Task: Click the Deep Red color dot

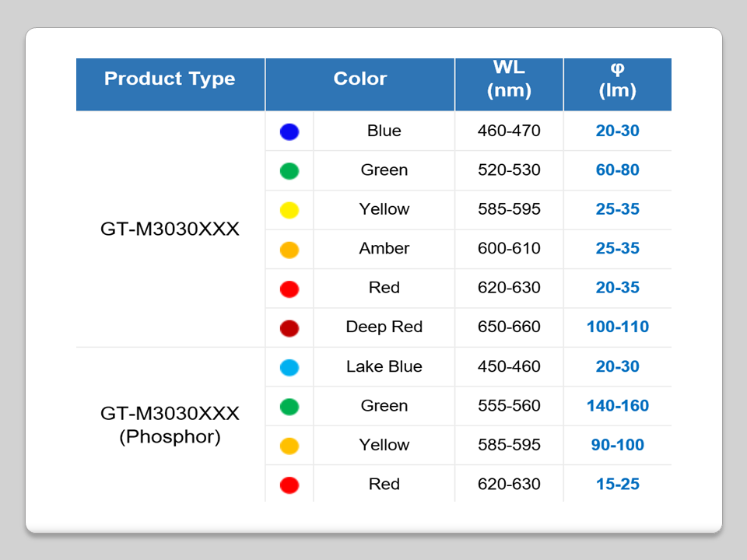Action: tap(289, 328)
